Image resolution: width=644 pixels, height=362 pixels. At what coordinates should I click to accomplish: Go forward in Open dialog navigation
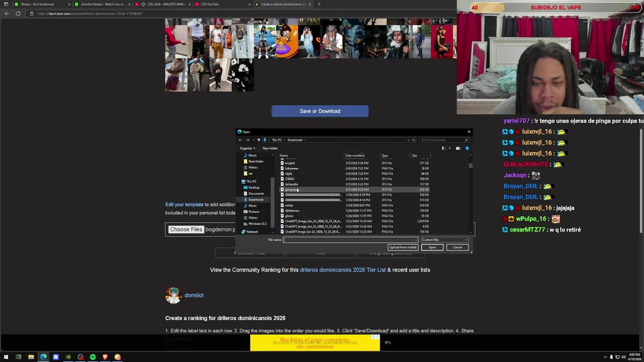pyautogui.click(x=247, y=140)
